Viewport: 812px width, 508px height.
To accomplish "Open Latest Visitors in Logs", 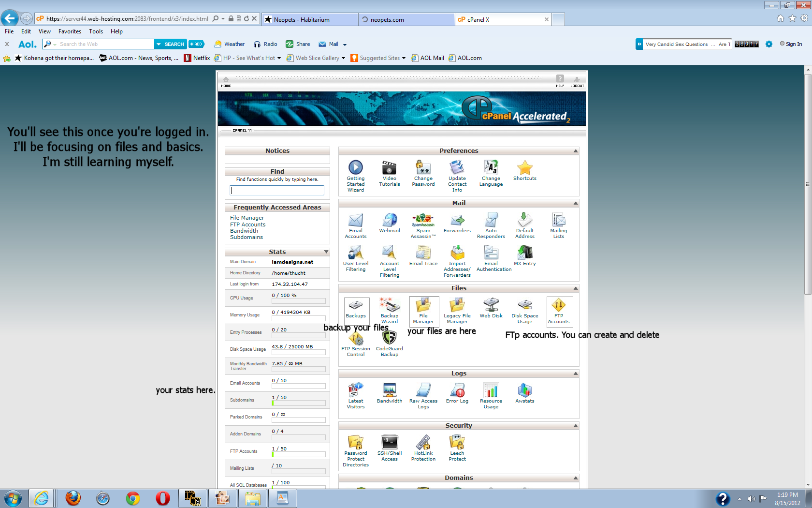I will [356, 390].
